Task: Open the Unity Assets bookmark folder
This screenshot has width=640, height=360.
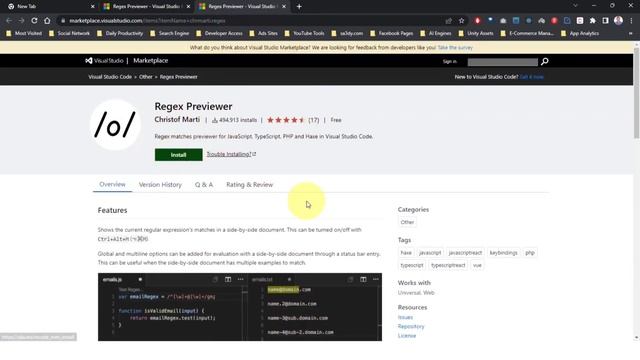Action: [476, 33]
